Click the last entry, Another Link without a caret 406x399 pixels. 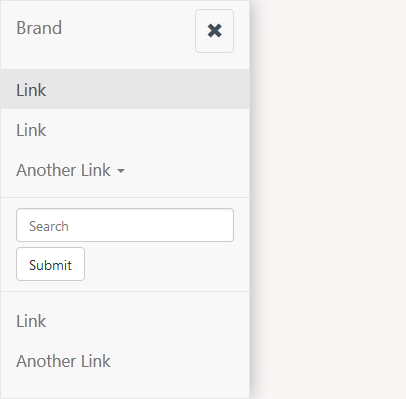pos(63,361)
